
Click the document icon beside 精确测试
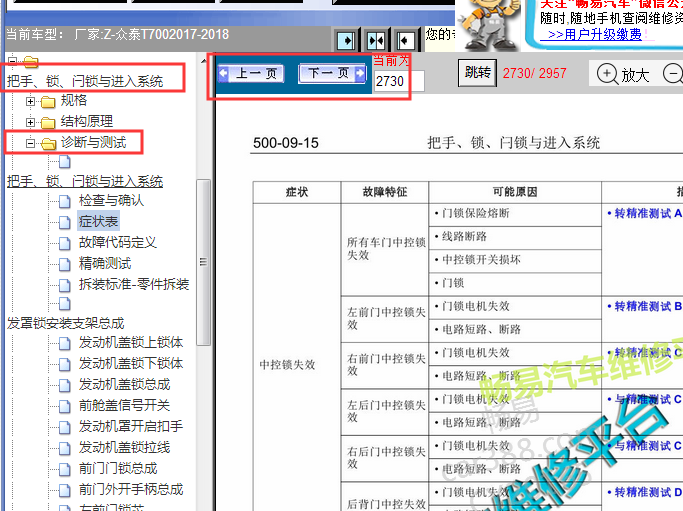coord(64,264)
